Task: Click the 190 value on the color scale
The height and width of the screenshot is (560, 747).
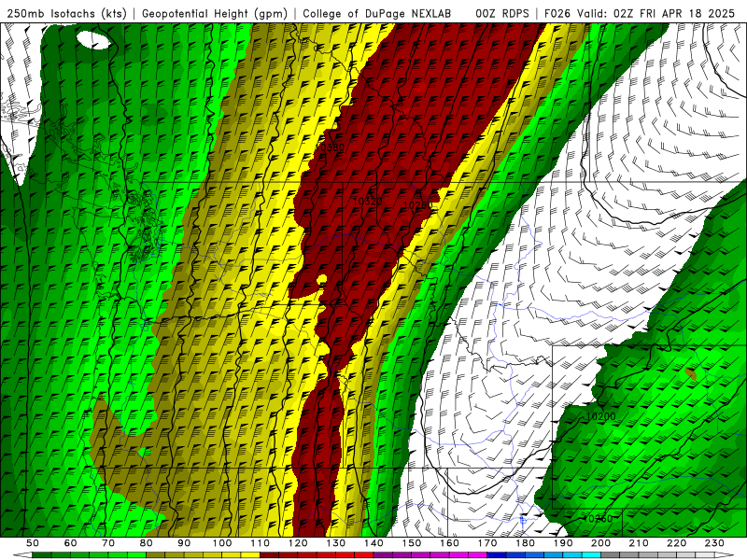Action: point(563,543)
